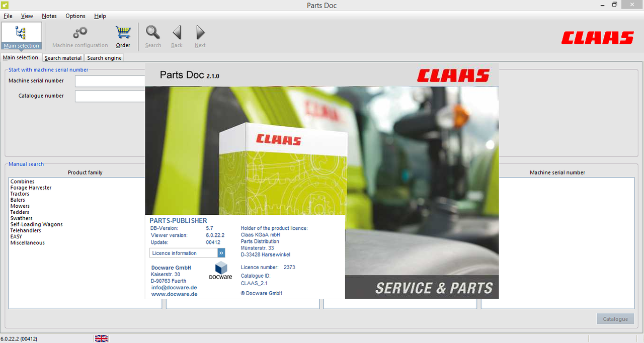Open the File menu
This screenshot has height=343, width=644.
point(8,16)
